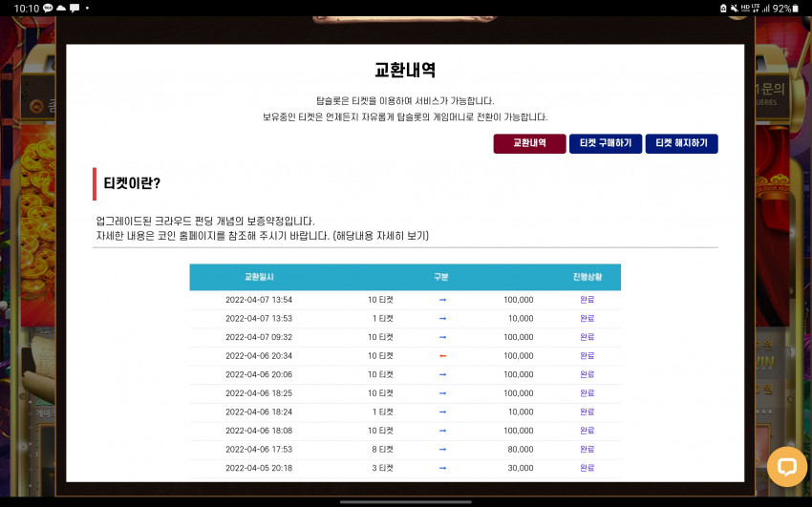Viewport: 812px width, 507px height.
Task: Select the date 2022-04-06 18:08
Action: pyautogui.click(x=259, y=431)
